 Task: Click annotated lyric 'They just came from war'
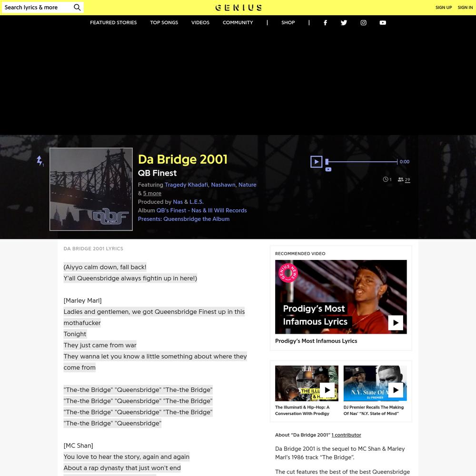100,345
